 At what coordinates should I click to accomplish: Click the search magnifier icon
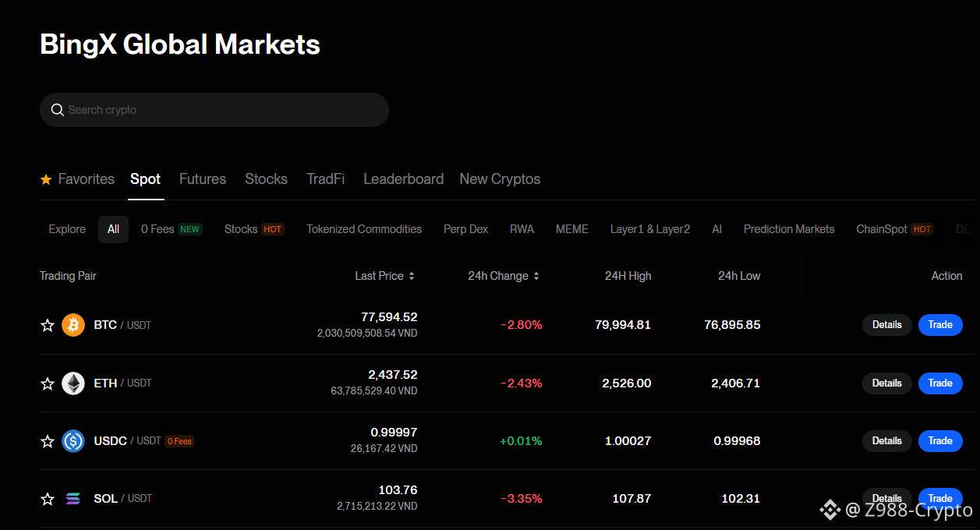[57, 110]
